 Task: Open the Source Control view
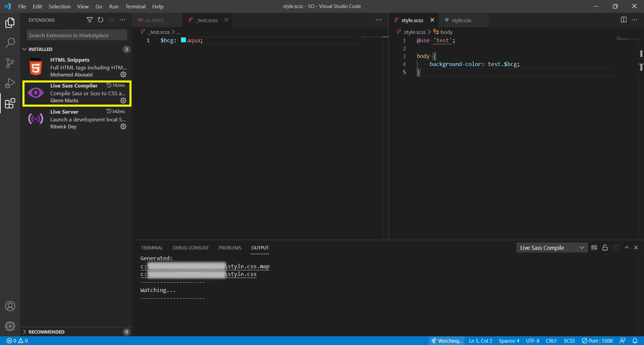(10, 63)
